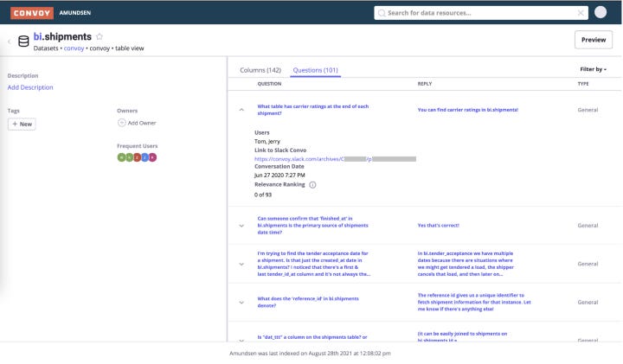Collapse the carrier ratings question row
Screen dimensions: 623x364
click(x=241, y=110)
